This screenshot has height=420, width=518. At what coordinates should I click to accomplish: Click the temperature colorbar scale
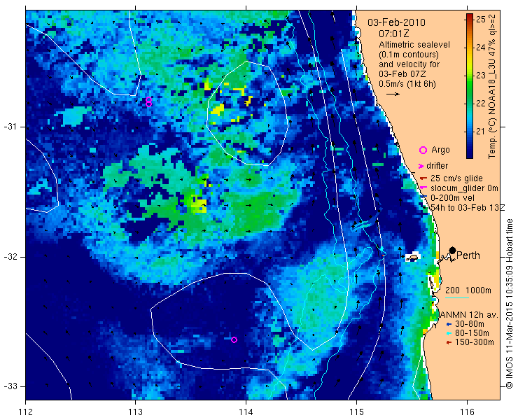(x=470, y=86)
